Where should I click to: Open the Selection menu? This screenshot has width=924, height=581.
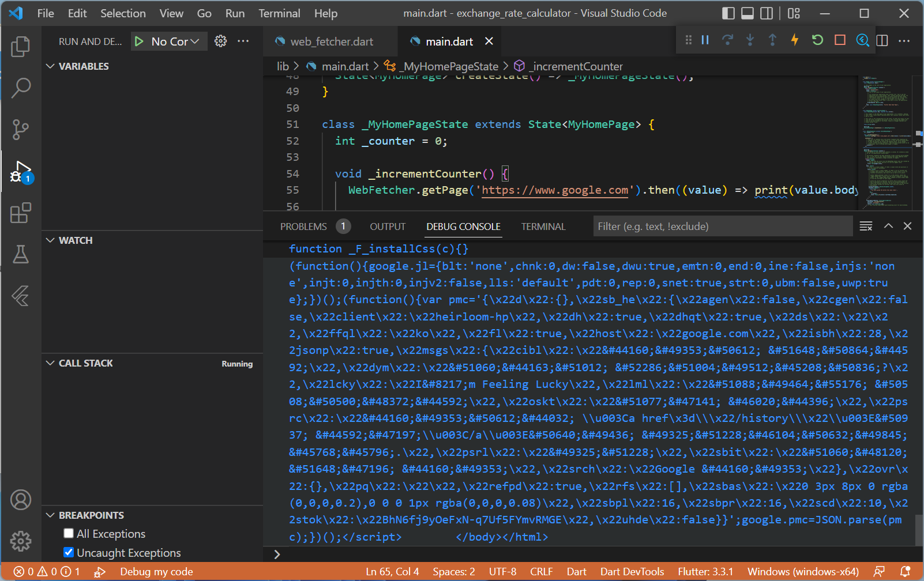(x=123, y=13)
